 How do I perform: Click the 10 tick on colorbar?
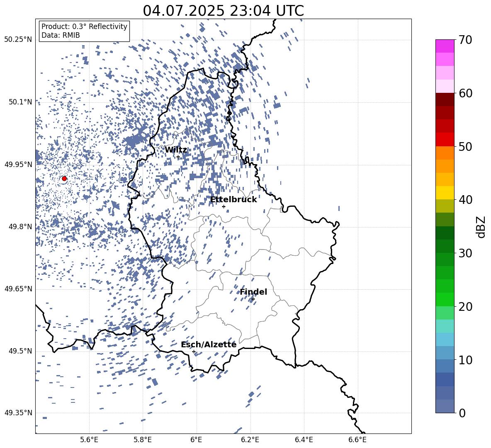pos(465,360)
